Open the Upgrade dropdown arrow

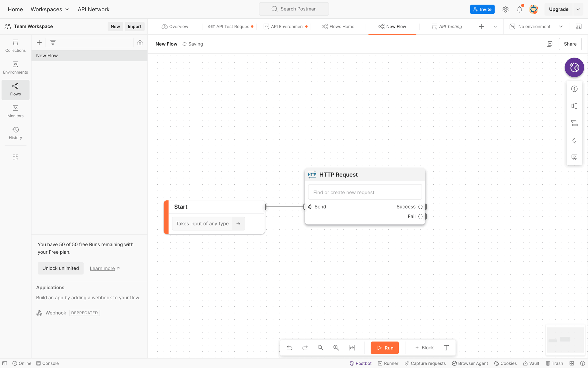[578, 9]
